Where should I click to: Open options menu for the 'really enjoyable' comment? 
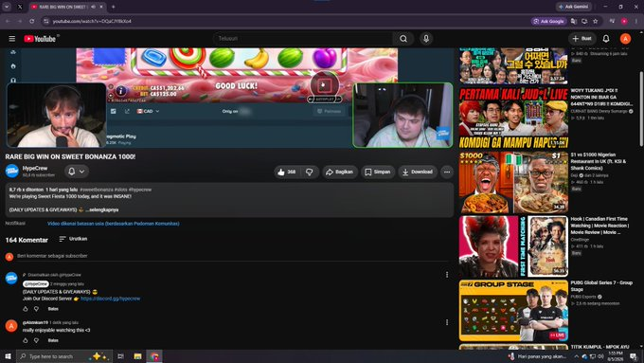[447, 322]
